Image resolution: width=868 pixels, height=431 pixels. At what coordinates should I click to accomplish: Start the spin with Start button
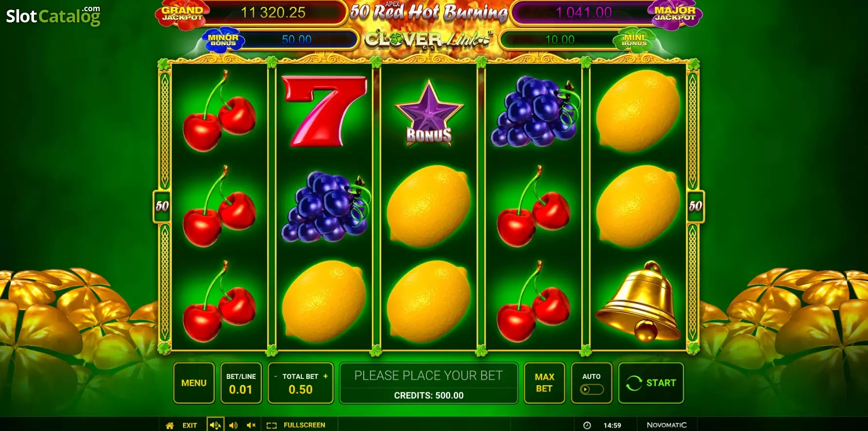coord(651,383)
